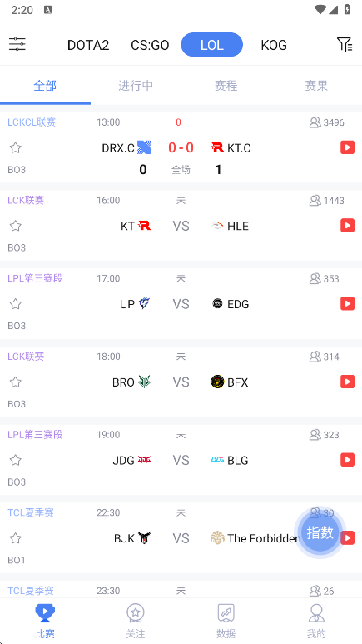Toggle favorite star for UP vs EDG

16,304
